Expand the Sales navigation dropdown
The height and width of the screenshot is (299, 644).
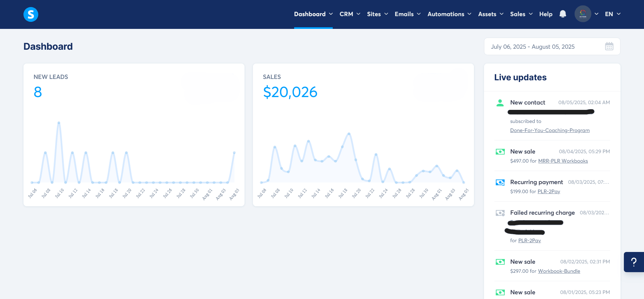tap(521, 14)
